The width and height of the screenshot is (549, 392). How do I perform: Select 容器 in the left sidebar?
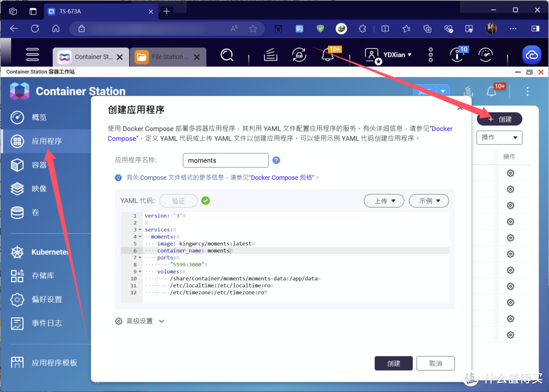pyautogui.click(x=39, y=165)
